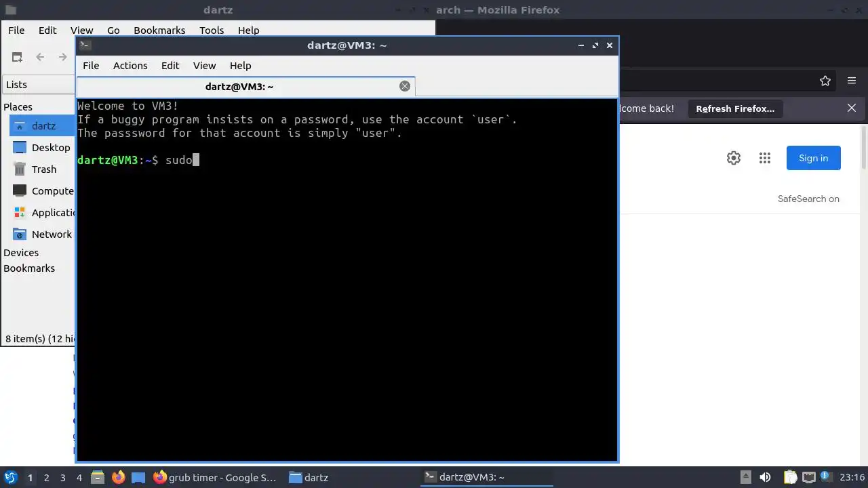Close the dartz@VM3 terminal tab
868x488 pixels.
405,86
